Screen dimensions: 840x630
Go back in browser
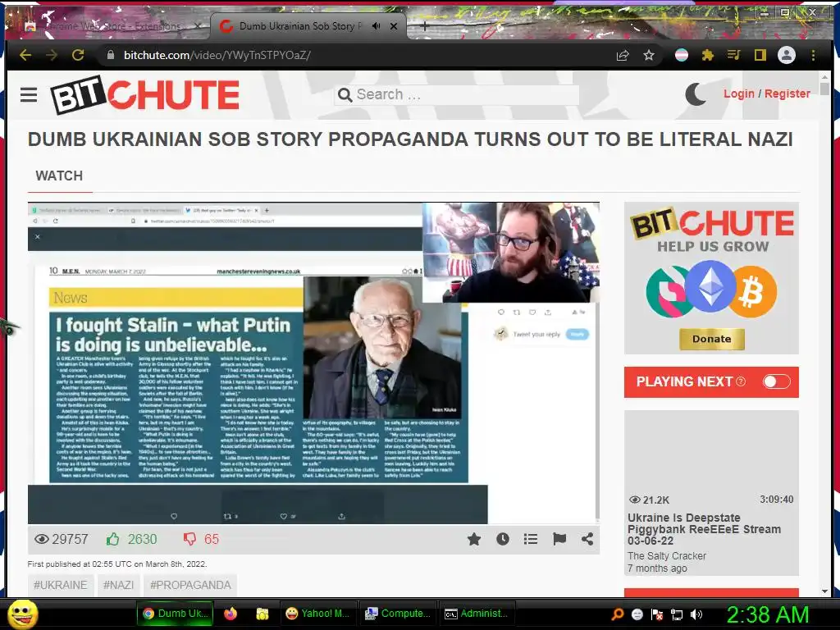(25, 55)
